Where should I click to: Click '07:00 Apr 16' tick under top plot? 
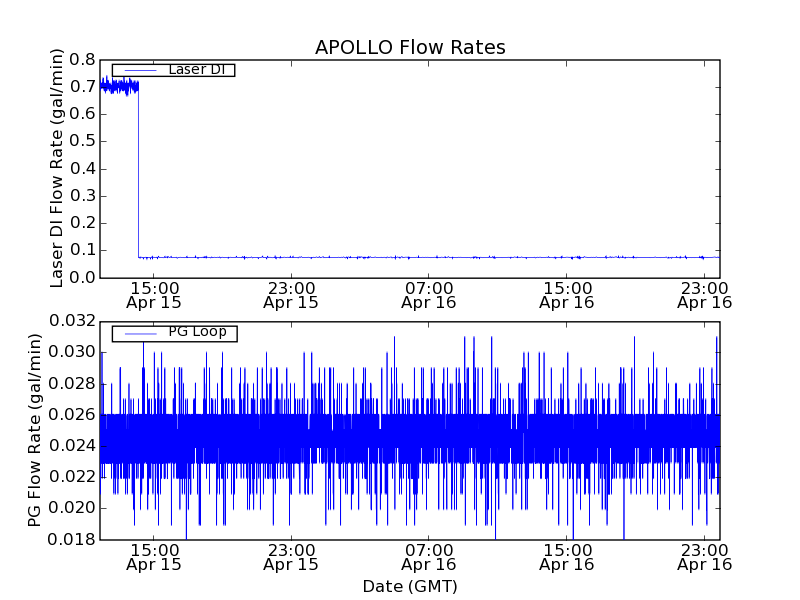429,294
